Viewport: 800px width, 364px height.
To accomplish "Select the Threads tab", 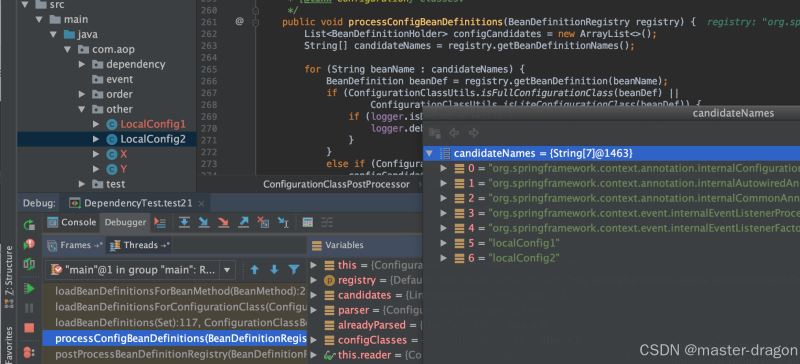I will coord(140,245).
